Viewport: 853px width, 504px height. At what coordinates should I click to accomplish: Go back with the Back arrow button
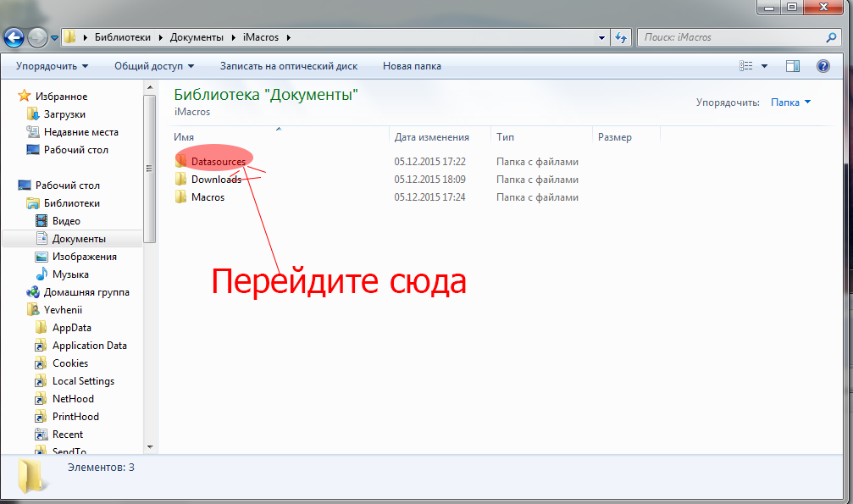click(14, 37)
